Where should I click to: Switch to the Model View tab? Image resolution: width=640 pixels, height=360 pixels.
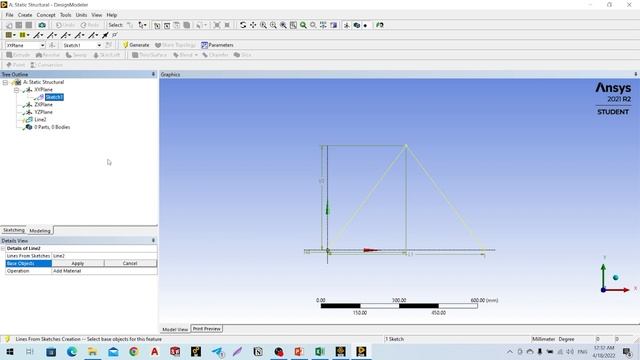[x=175, y=329]
